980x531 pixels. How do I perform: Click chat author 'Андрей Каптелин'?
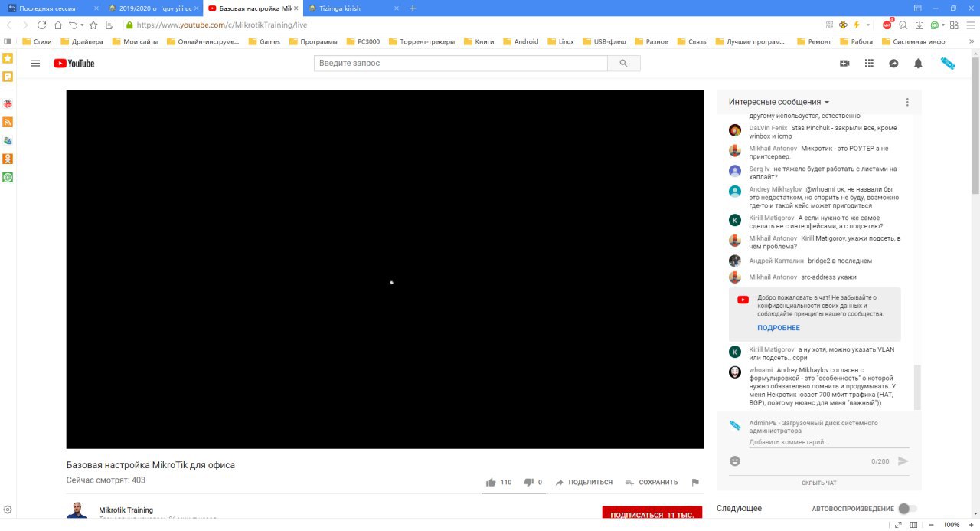776,261
